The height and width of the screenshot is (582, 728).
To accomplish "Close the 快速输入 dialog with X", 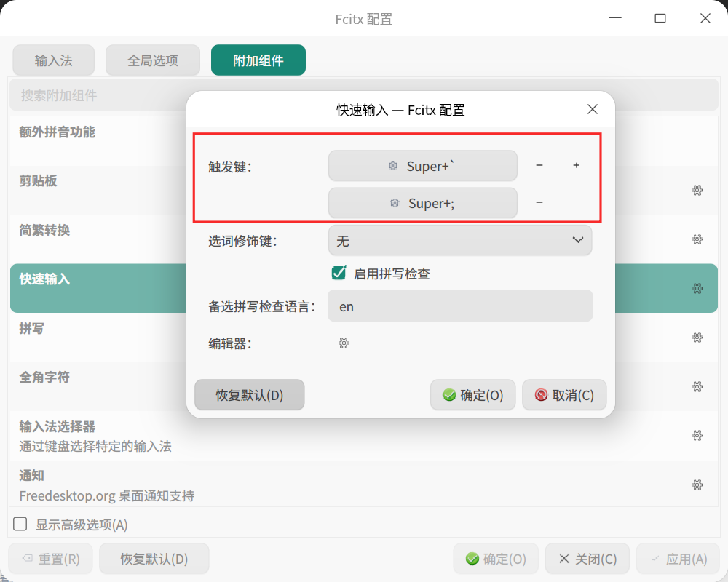I will (593, 110).
